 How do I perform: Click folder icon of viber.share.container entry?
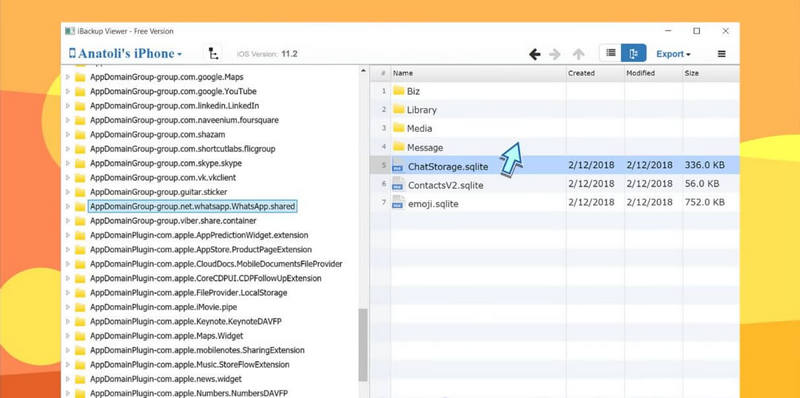pyautogui.click(x=80, y=221)
